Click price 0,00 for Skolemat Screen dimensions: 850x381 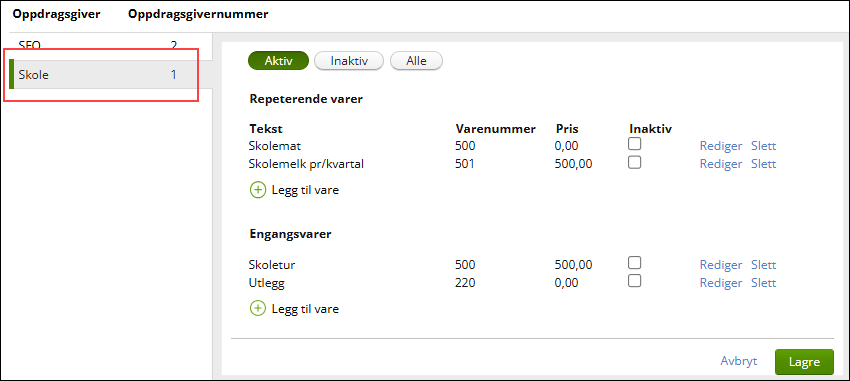tap(566, 146)
